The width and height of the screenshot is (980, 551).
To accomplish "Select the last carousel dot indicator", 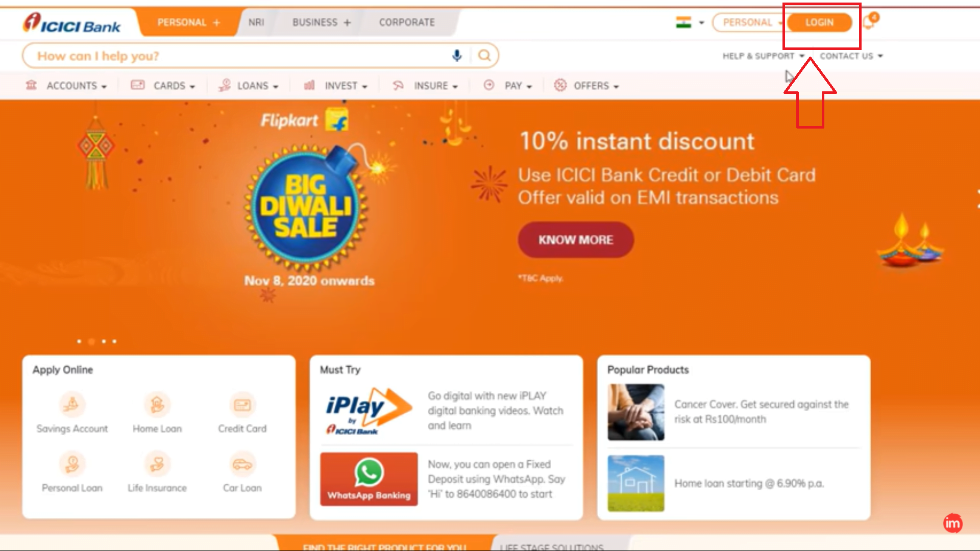I will tap(114, 341).
